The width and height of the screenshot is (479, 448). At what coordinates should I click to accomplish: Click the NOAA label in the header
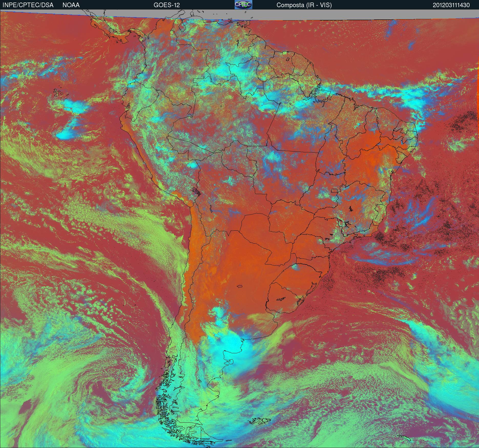(x=71, y=5)
